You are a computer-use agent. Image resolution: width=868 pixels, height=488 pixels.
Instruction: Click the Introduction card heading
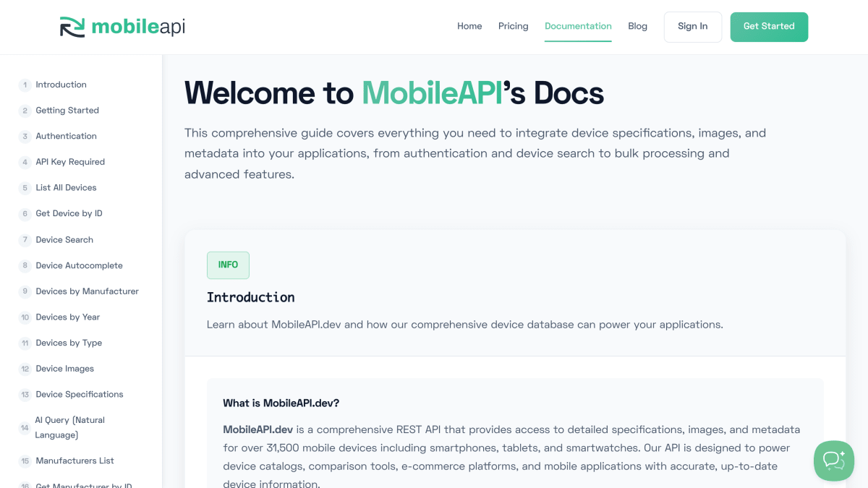click(x=250, y=297)
